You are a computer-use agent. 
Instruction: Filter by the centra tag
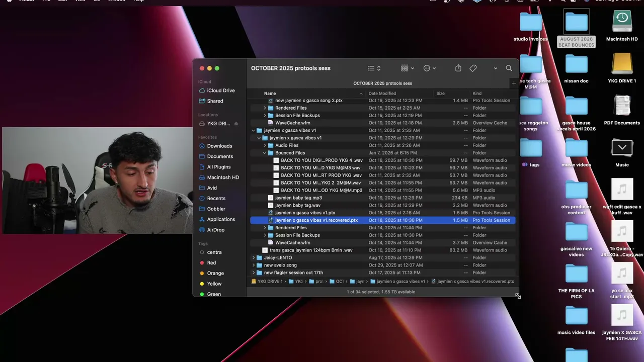(x=214, y=252)
